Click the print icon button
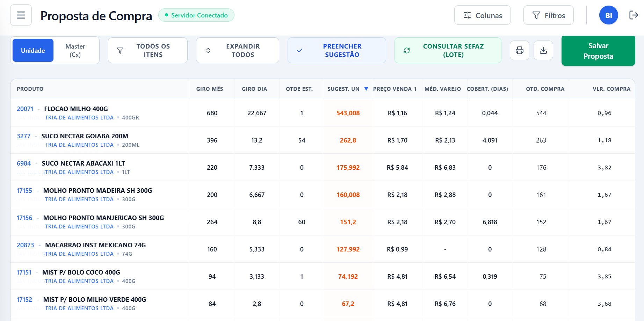This screenshot has height=321, width=644. [520, 50]
